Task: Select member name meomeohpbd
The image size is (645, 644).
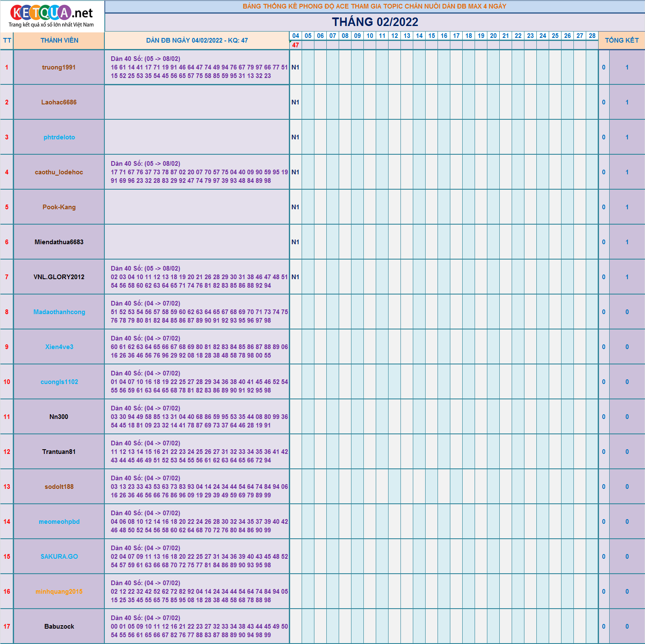Action: [x=59, y=522]
